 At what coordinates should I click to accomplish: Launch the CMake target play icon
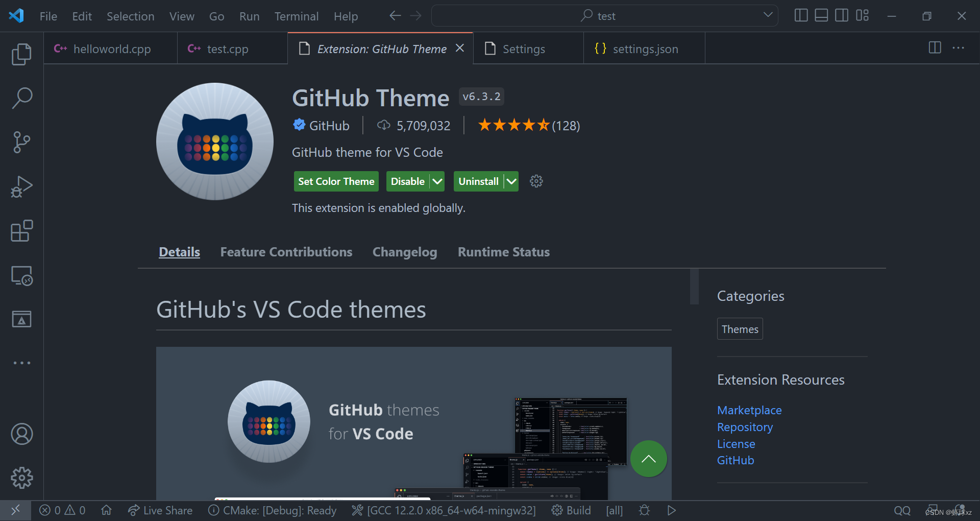coord(671,510)
